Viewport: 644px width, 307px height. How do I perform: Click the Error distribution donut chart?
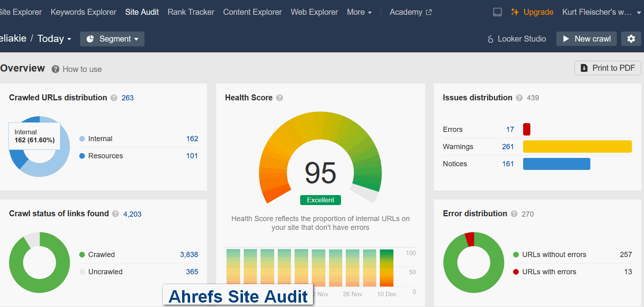[474, 263]
